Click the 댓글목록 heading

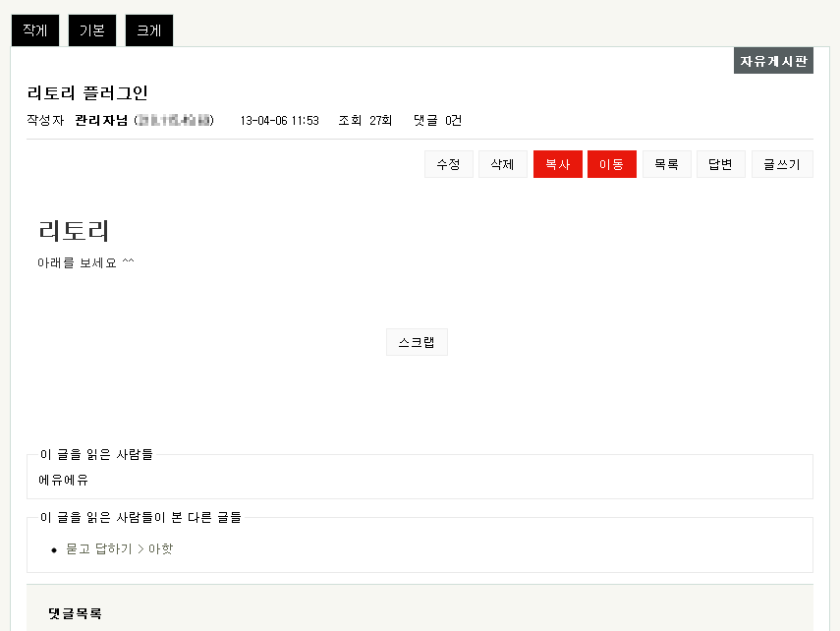(x=75, y=613)
